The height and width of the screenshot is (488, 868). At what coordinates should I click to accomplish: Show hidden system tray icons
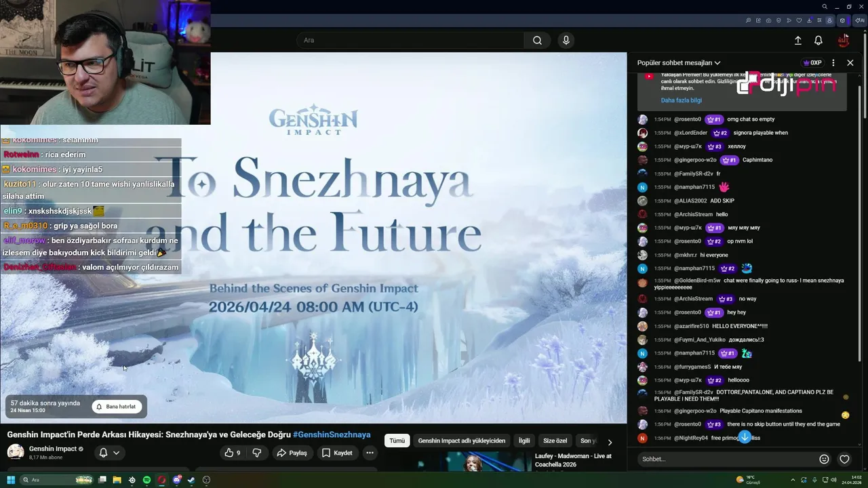tap(793, 480)
